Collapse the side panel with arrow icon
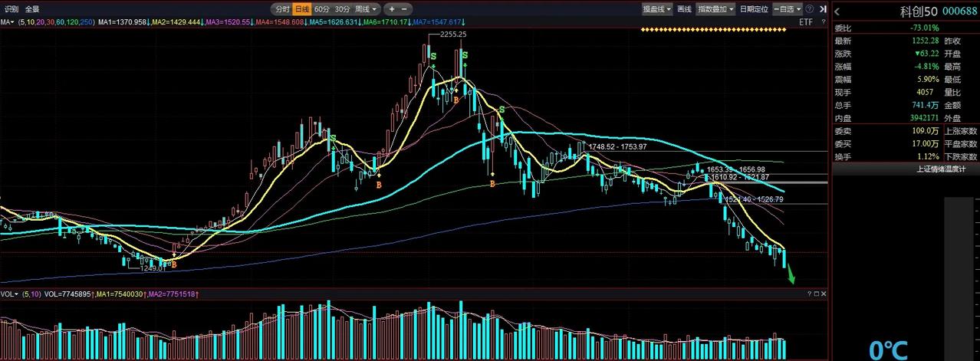 823,9
